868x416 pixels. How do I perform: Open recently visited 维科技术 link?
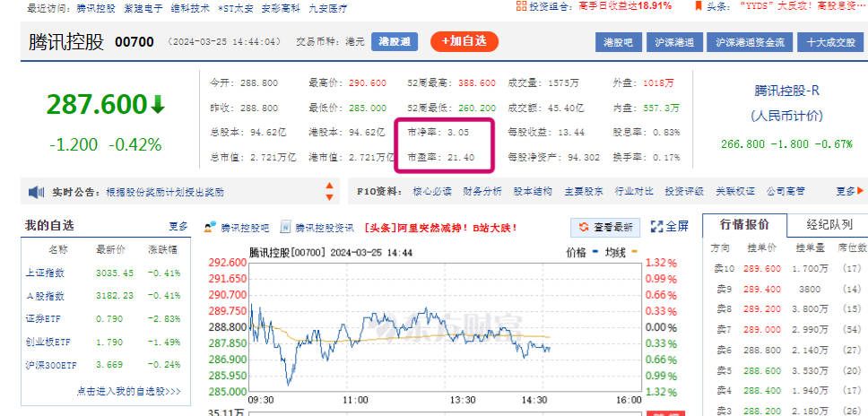(x=190, y=8)
